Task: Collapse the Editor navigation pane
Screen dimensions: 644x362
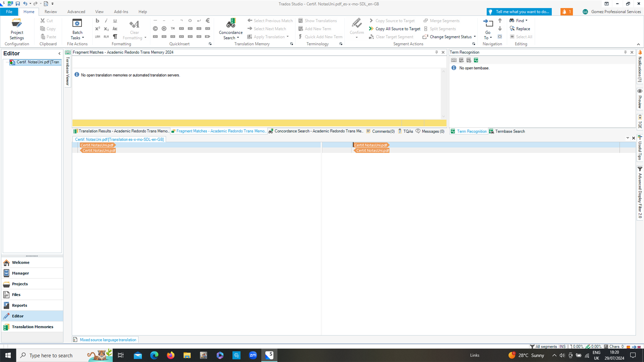Action: point(59,54)
